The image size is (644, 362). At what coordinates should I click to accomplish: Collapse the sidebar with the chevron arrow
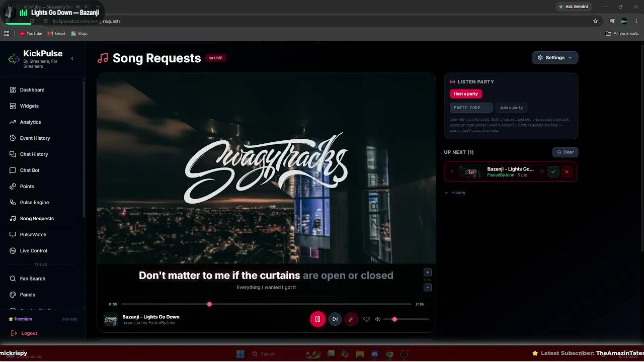(72, 59)
